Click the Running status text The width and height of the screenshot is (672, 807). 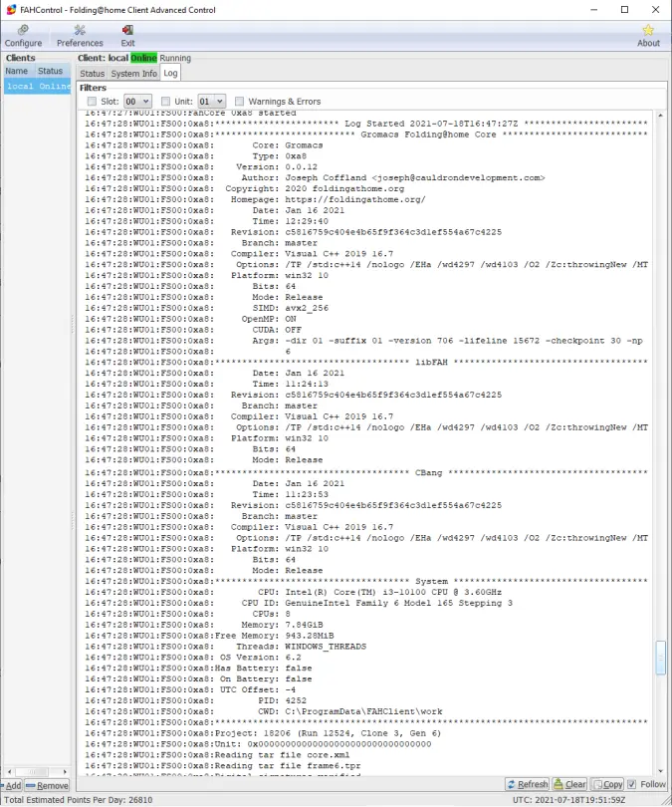[x=175, y=58]
